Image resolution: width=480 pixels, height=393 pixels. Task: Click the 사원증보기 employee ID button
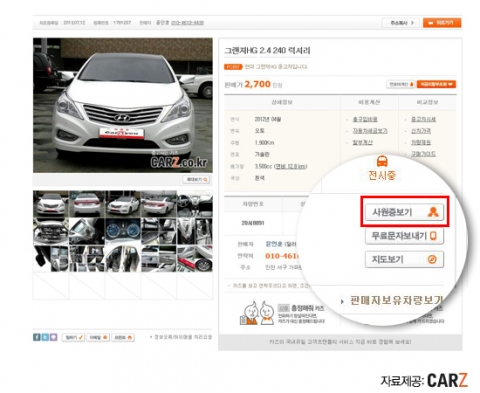click(404, 212)
